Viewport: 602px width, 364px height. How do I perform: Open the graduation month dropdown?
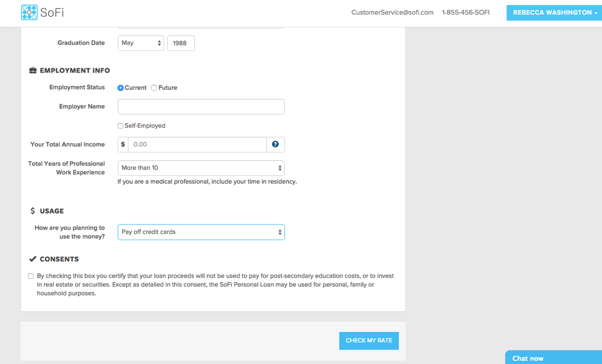pyautogui.click(x=141, y=43)
